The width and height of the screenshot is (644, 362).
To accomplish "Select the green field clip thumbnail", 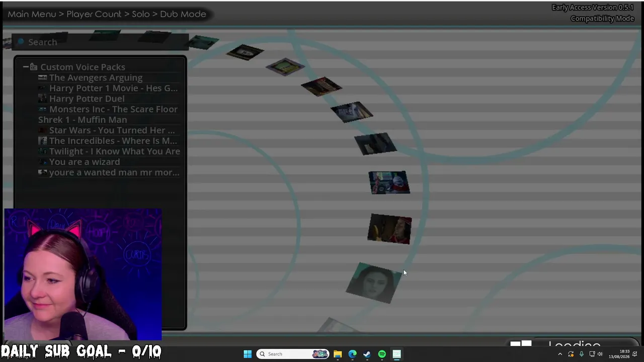I will [285, 67].
